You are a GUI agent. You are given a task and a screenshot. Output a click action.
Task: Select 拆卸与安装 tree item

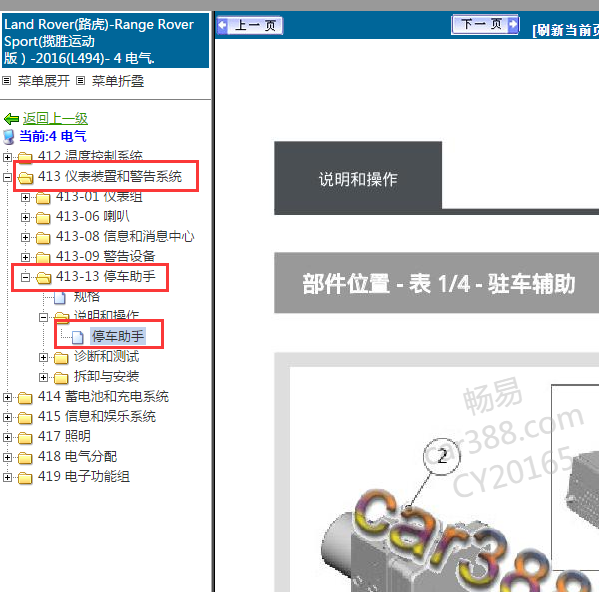point(107,376)
